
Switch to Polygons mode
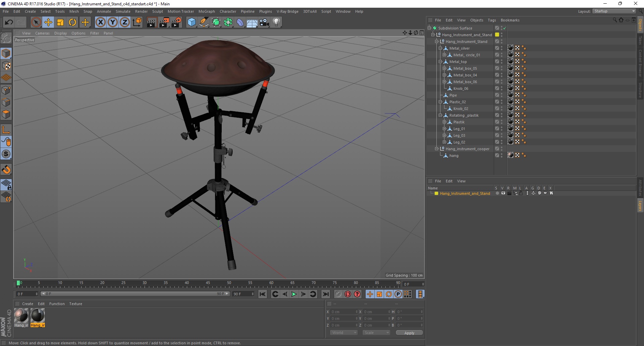click(x=6, y=114)
